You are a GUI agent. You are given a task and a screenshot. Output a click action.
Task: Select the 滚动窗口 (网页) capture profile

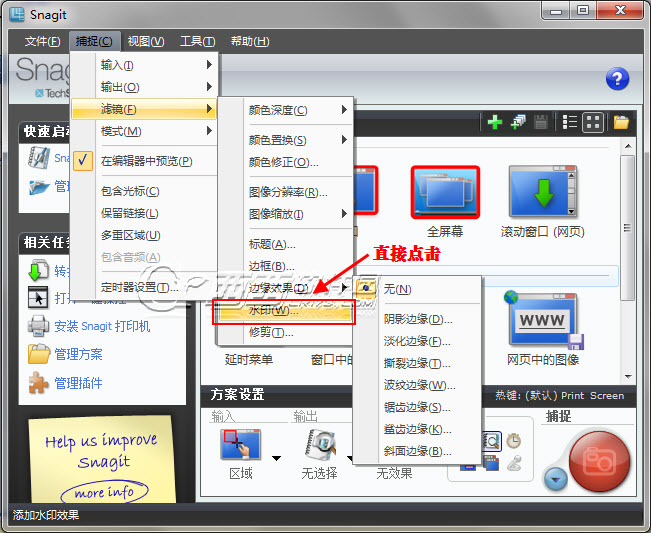coord(542,192)
